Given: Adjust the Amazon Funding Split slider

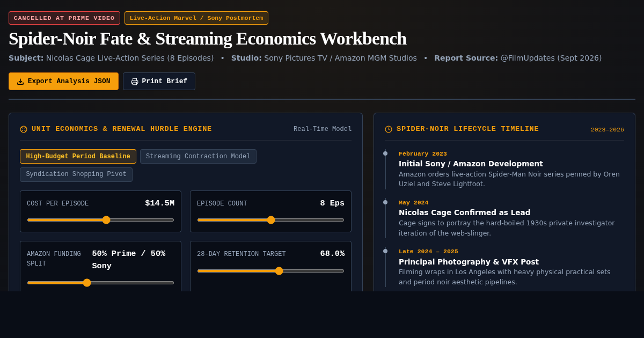Looking at the screenshot, I should click(100, 283).
